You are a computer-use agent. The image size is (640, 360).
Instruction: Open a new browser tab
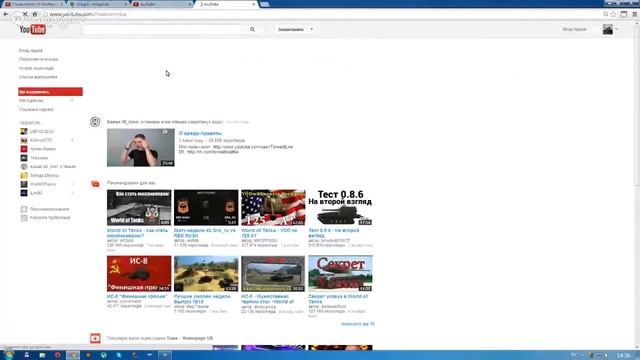coord(264,4)
